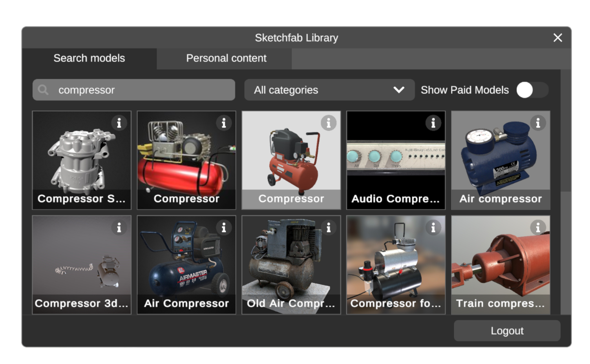Image resolution: width=590 pixels, height=364 pixels.
Task: Toggle Show Paid Models switch
Action: (532, 90)
